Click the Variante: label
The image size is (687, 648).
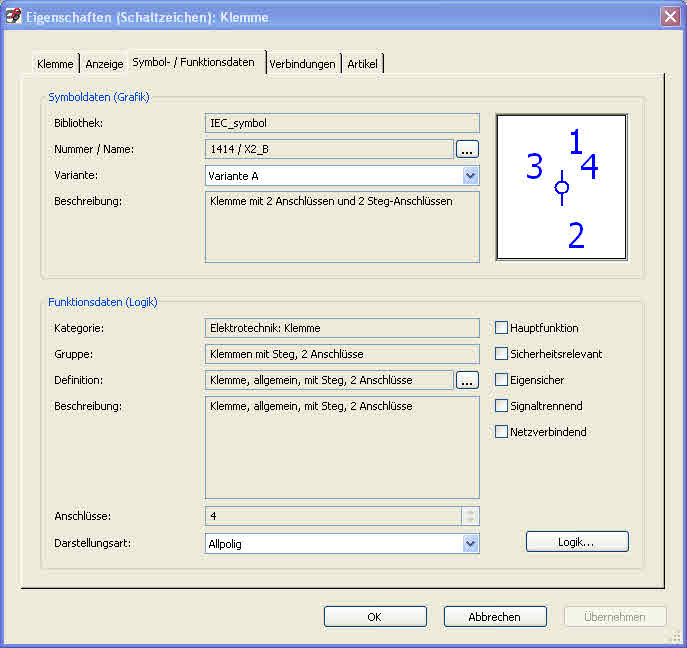pyautogui.click(x=76, y=175)
